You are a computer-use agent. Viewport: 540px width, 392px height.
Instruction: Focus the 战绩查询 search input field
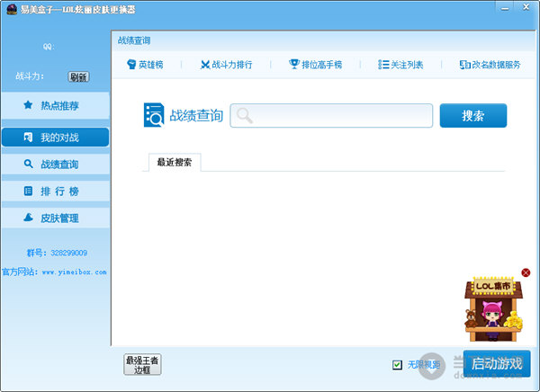click(x=331, y=116)
